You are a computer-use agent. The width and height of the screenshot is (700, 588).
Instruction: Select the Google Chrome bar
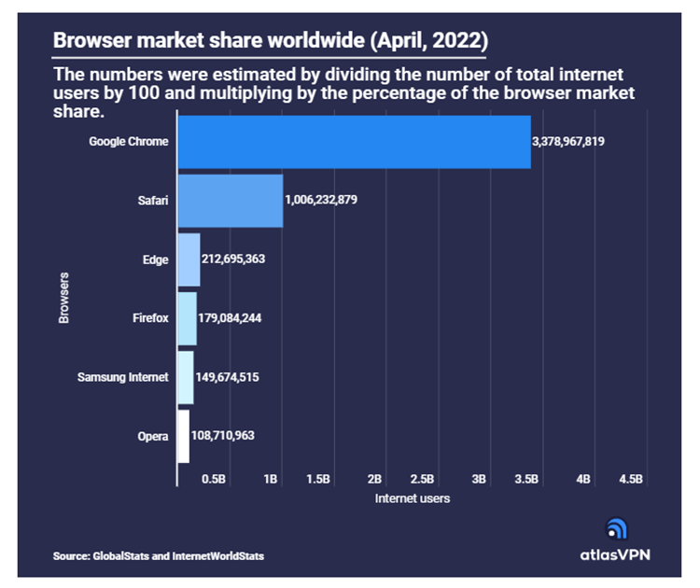pyautogui.click(x=354, y=142)
